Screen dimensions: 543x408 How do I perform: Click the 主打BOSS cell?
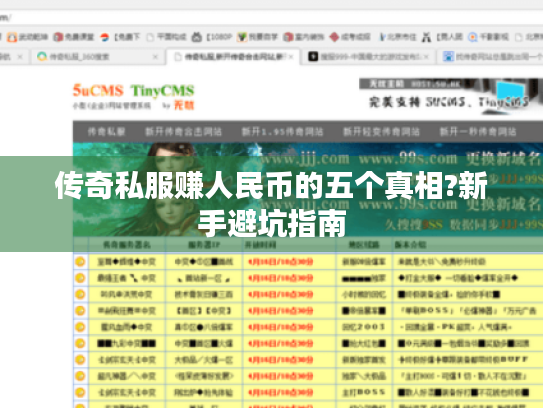364,392
